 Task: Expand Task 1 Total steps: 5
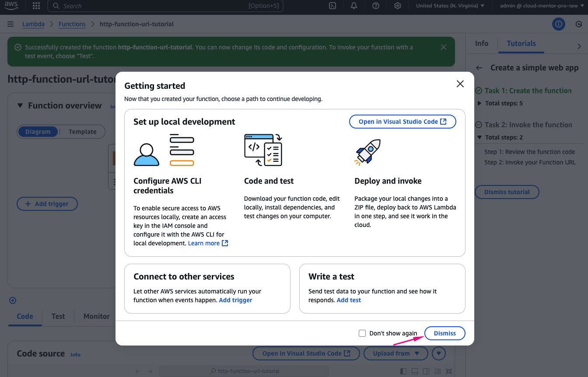click(479, 104)
